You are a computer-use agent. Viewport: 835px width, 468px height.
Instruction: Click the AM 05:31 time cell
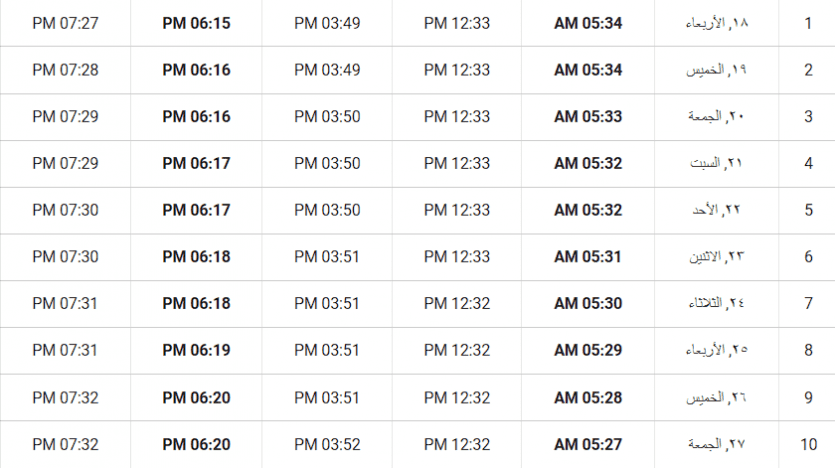point(588,257)
